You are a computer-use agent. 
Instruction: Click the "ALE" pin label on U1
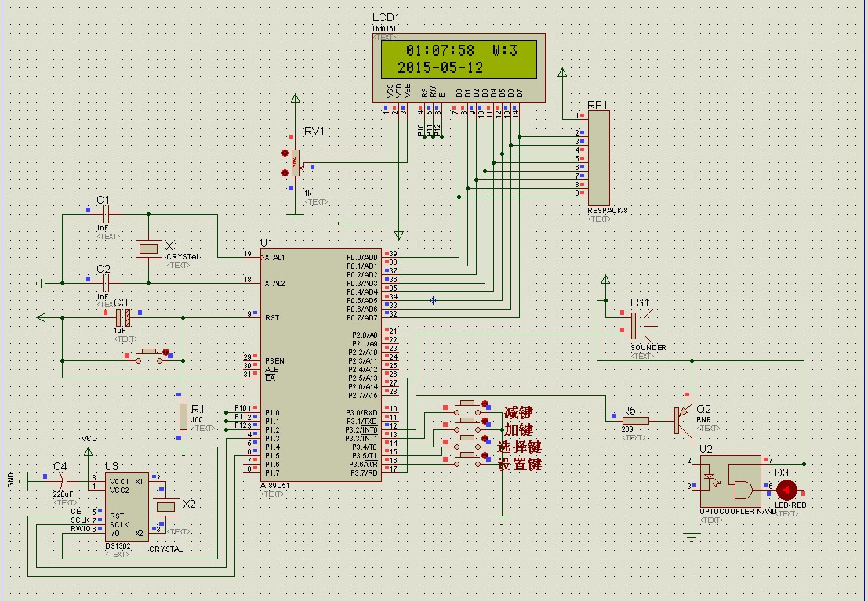(x=272, y=370)
